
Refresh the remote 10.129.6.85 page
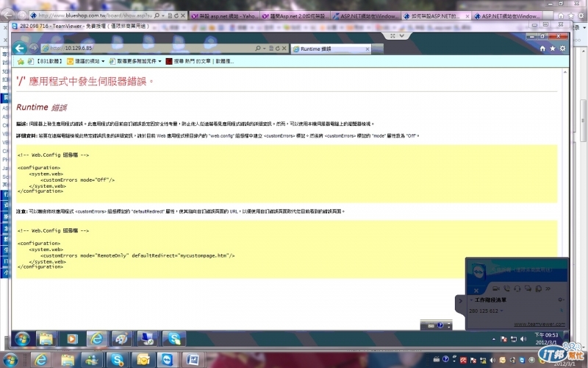pos(278,48)
